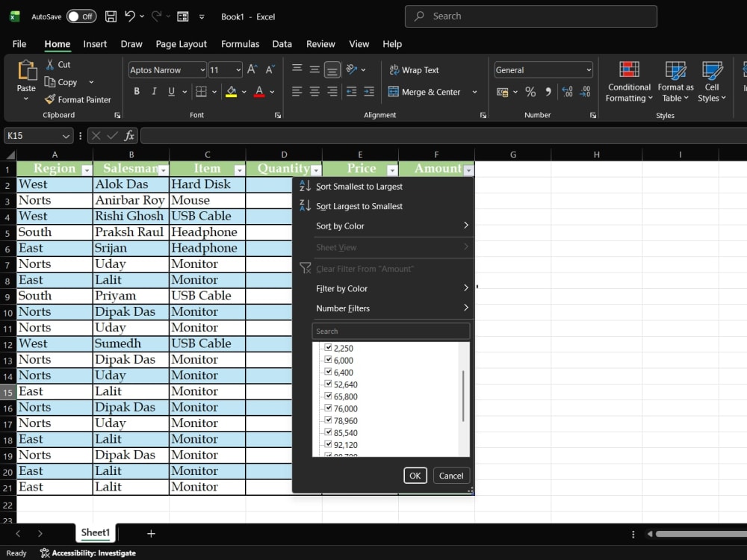
Task: Add a new sheet with plus button
Action: (151, 533)
